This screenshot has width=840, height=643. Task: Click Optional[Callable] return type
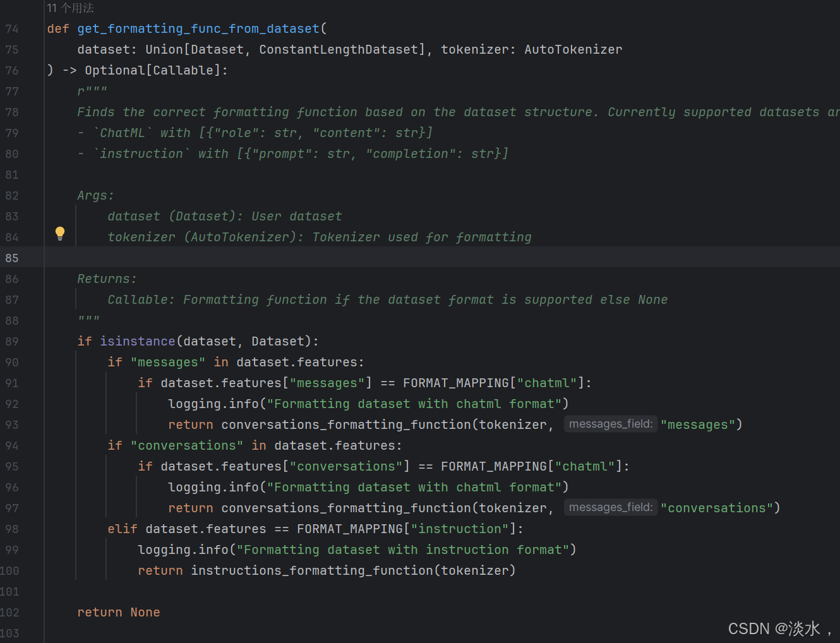tap(153, 70)
